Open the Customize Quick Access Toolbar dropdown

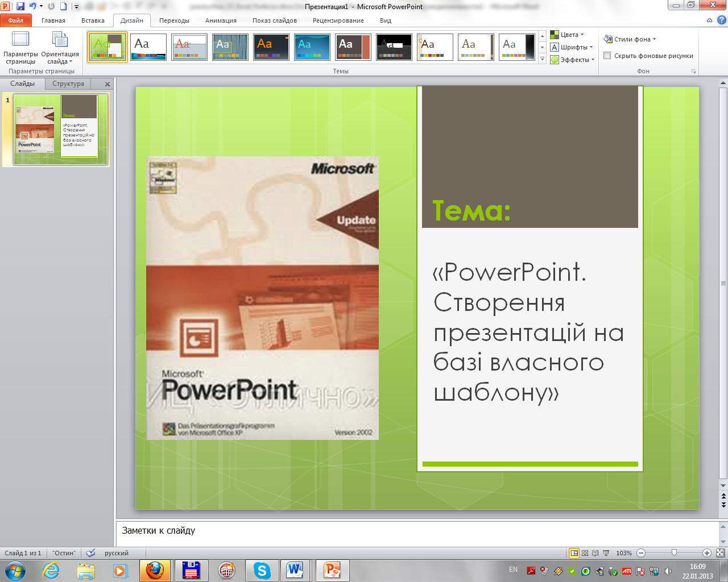[76, 6]
